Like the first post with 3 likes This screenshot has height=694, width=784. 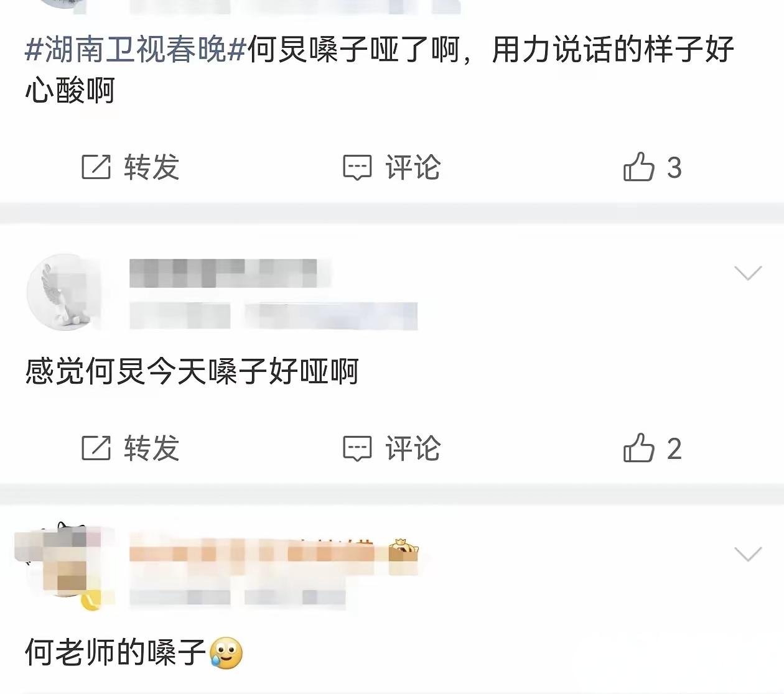pos(639,167)
